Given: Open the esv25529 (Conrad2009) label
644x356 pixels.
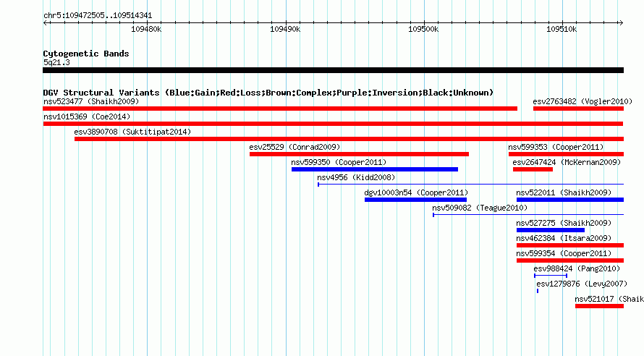Looking at the screenshot, I should click(x=295, y=147).
